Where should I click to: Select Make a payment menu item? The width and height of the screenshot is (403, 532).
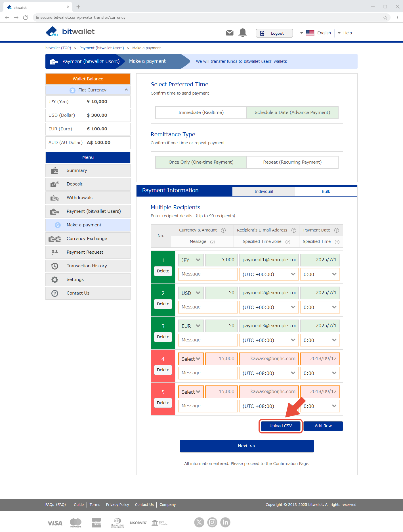[x=88, y=225]
